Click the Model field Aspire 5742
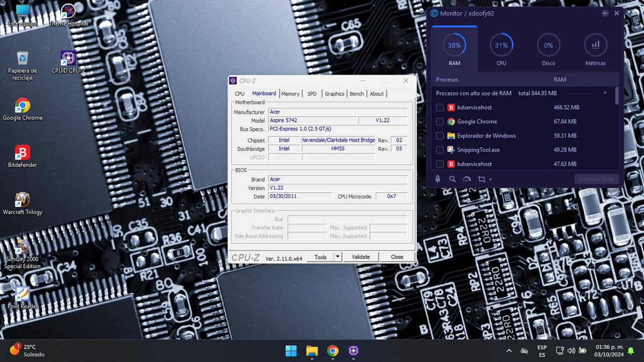This screenshot has width=644, height=362. pyautogui.click(x=312, y=120)
